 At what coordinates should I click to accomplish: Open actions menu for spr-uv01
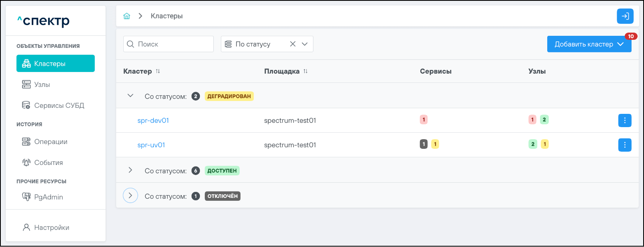[x=624, y=145]
